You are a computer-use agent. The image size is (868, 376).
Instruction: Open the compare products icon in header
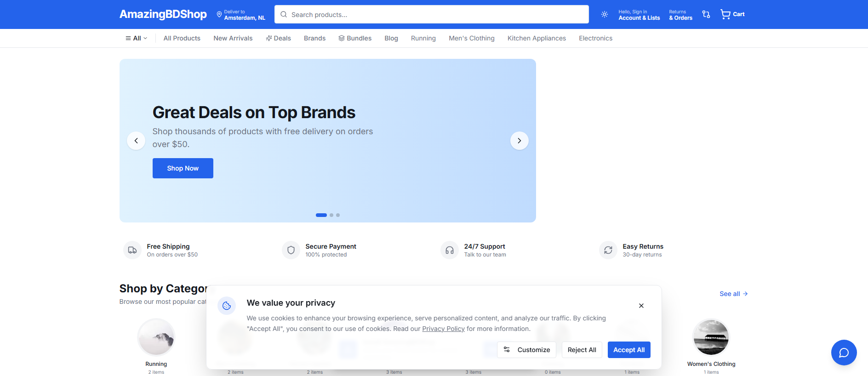[x=706, y=14]
